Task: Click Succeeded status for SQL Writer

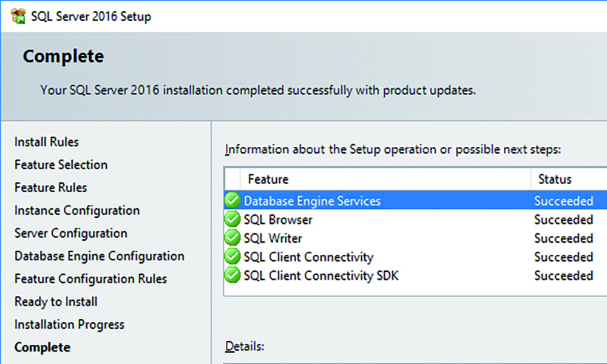Action: [x=564, y=238]
